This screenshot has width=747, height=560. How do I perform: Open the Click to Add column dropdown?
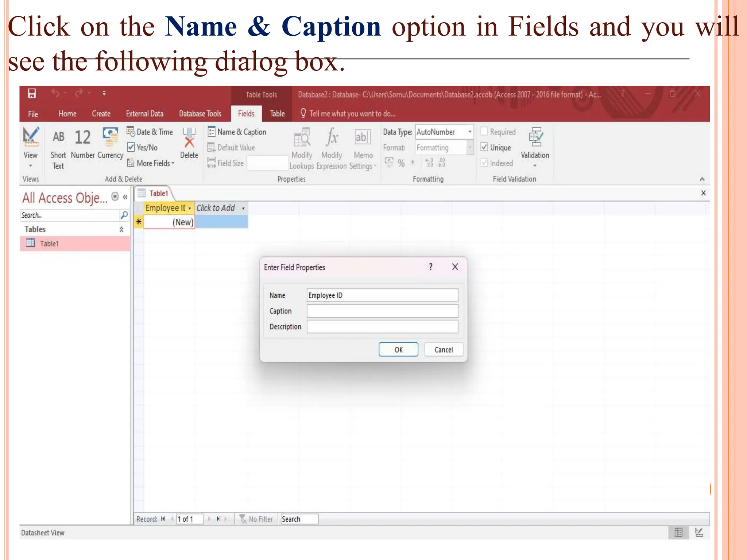243,208
